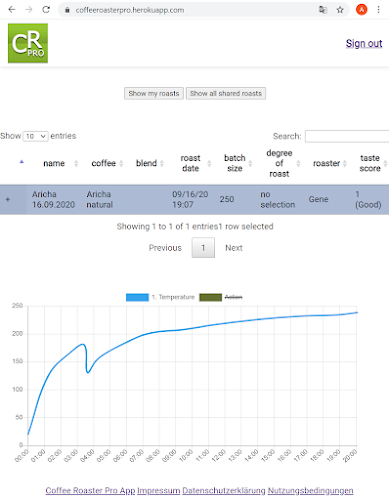Toggle Temperature dataset in chart legend

coord(160,297)
